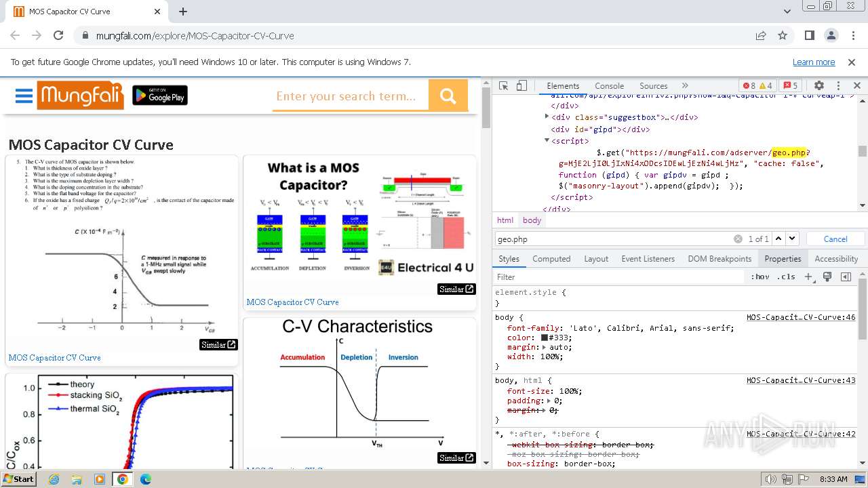Open the Event Listeners pane tab
This screenshot has height=488, width=868.
tap(648, 258)
